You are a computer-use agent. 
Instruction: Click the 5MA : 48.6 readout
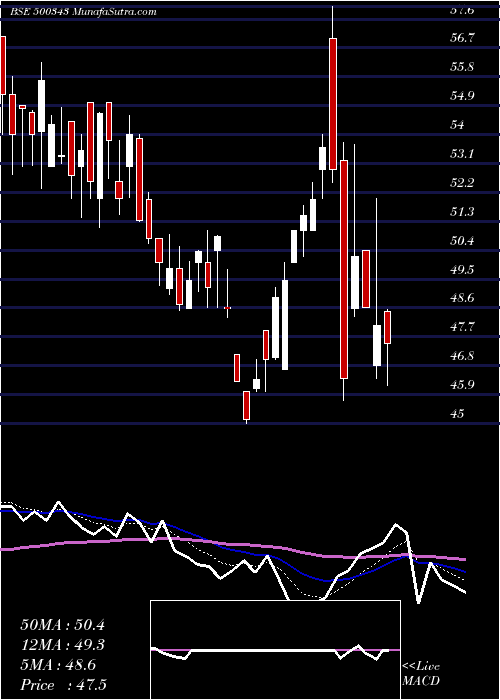[58, 665]
